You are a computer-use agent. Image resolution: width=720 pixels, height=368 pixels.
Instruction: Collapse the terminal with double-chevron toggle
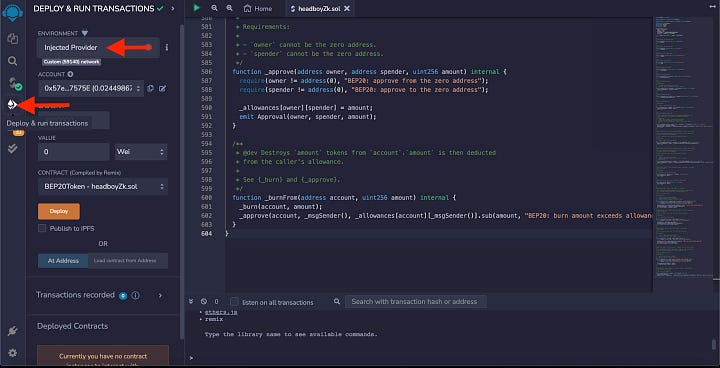click(191, 302)
